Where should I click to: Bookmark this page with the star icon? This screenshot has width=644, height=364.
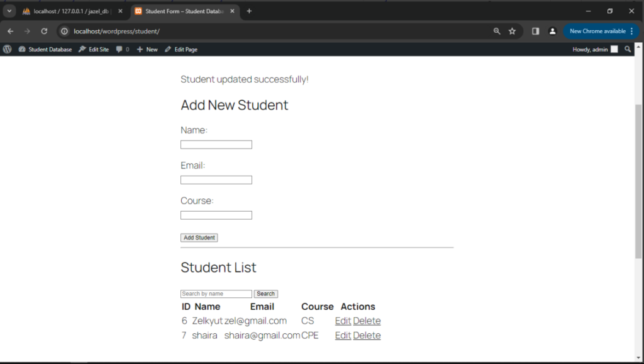512,31
